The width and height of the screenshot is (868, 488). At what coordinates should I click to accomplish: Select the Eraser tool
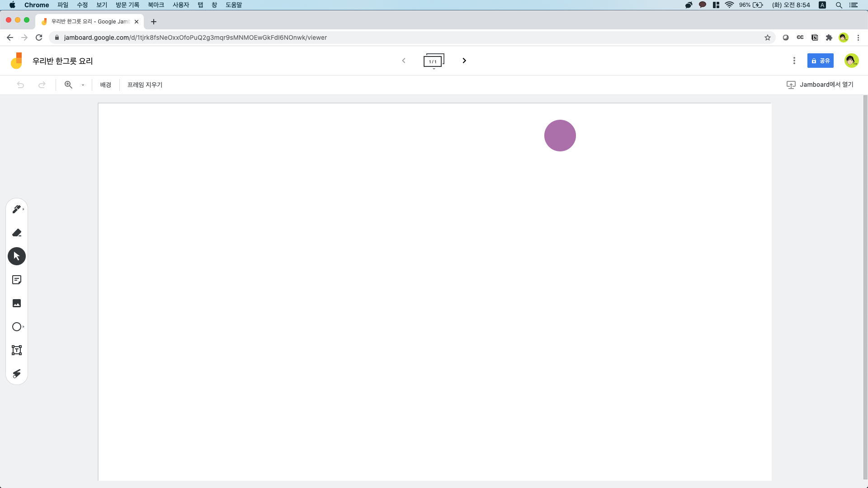[x=17, y=233]
